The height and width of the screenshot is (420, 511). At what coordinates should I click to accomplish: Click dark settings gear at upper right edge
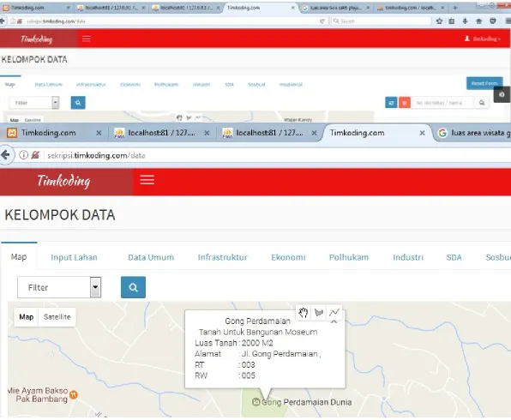[x=502, y=94]
